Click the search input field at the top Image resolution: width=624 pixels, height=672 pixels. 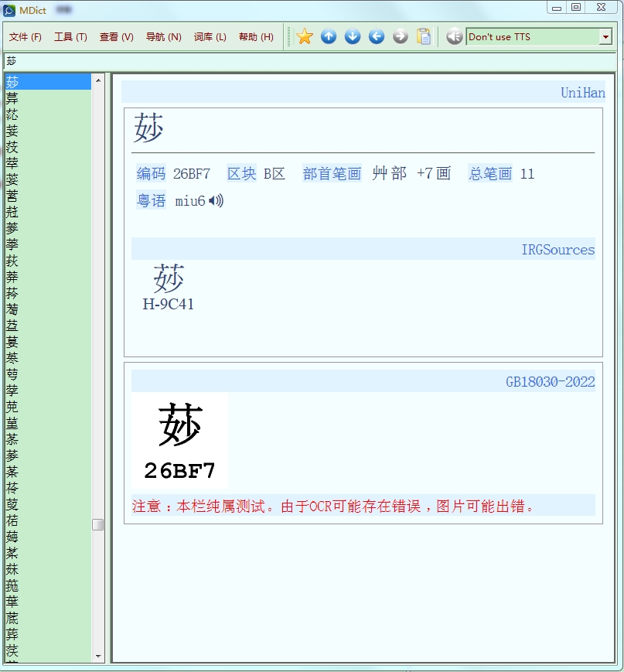coord(309,60)
